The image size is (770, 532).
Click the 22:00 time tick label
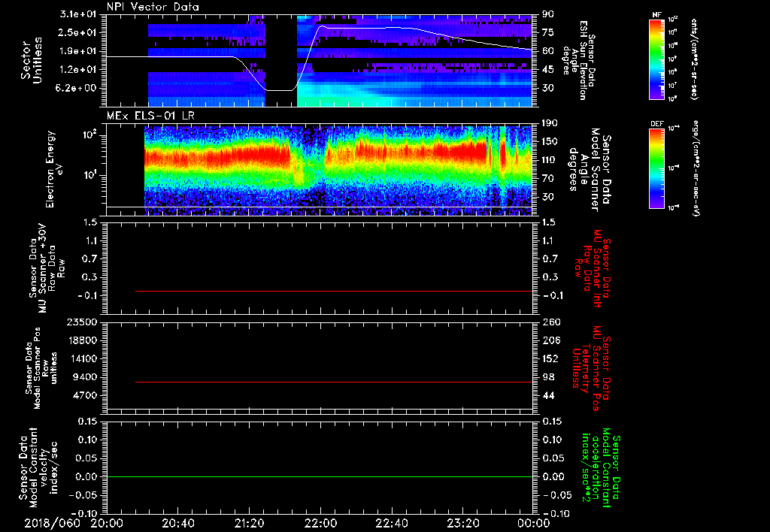[x=320, y=523]
